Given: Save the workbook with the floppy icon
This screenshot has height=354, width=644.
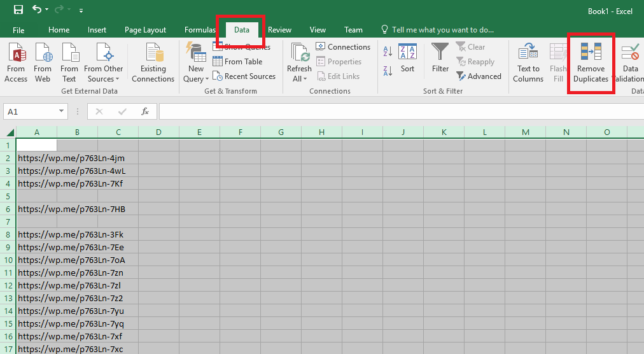Looking at the screenshot, I should pos(18,10).
